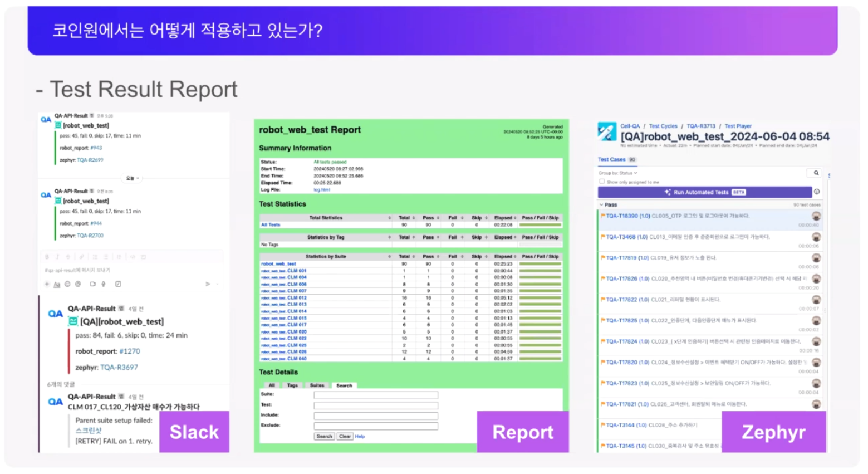This screenshot has width=868, height=474.
Task: Click the Cell-QA project rocket logo
Action: tap(607, 131)
